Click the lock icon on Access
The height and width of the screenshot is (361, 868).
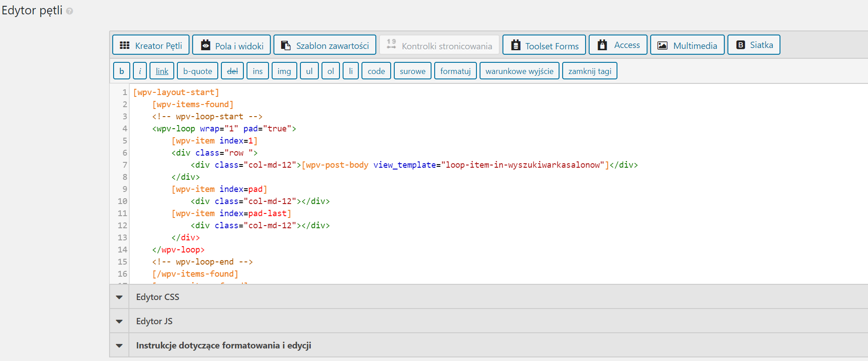tap(603, 45)
